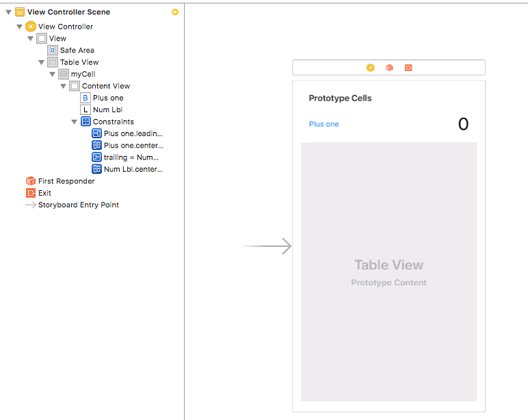Viewport: 528px width, 420px height.
Task: Select View Controller Scene row text
Action: pos(68,12)
